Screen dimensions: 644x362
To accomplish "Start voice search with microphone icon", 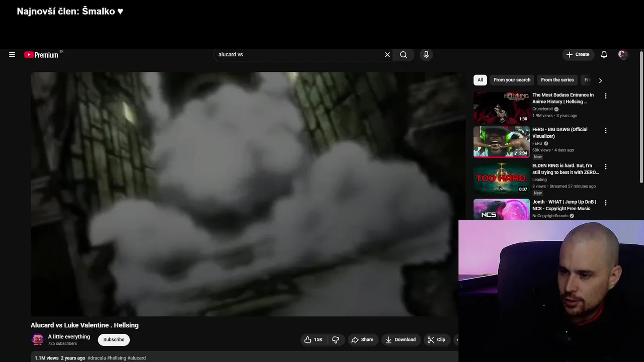I will (426, 55).
